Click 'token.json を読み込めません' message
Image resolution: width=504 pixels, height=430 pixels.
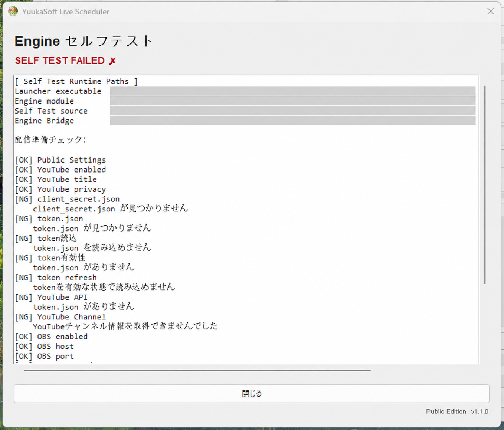tap(92, 248)
